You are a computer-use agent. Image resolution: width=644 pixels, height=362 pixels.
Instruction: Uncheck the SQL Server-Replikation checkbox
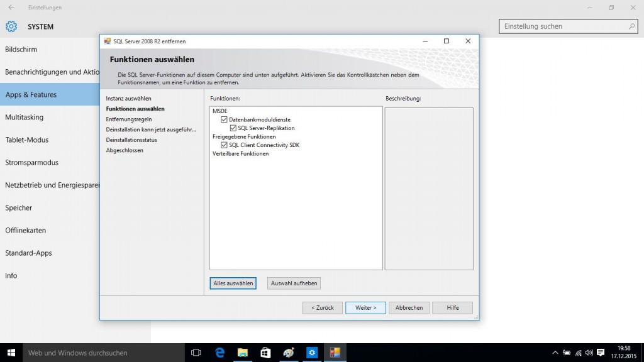point(233,128)
